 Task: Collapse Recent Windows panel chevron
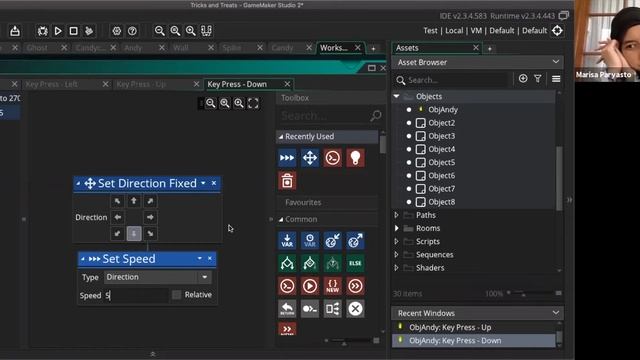click(x=556, y=313)
